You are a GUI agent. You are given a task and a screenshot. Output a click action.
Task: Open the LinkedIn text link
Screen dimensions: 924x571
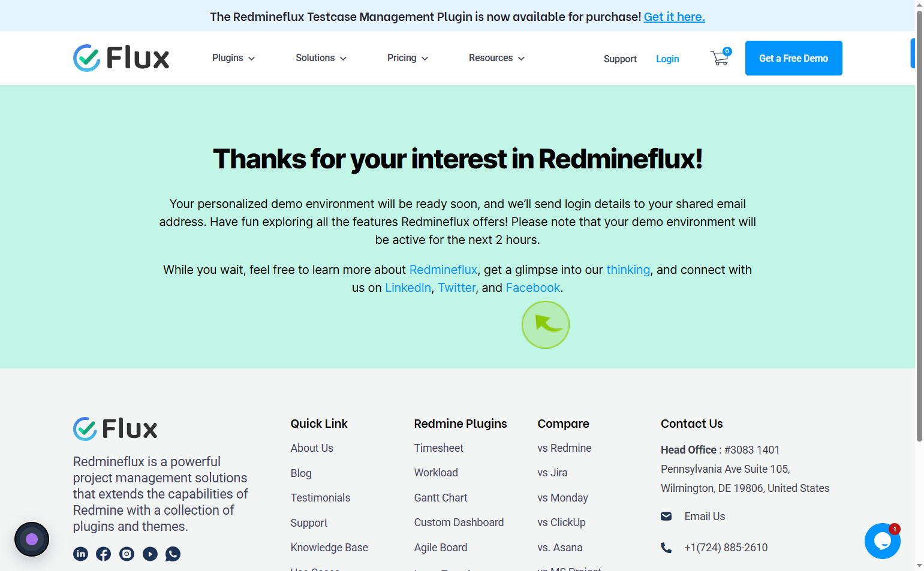408,288
